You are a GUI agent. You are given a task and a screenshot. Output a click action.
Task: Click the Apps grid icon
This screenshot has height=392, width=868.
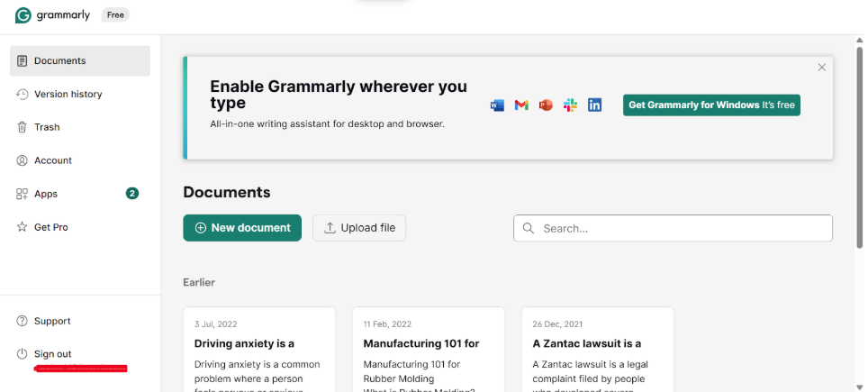tap(23, 194)
